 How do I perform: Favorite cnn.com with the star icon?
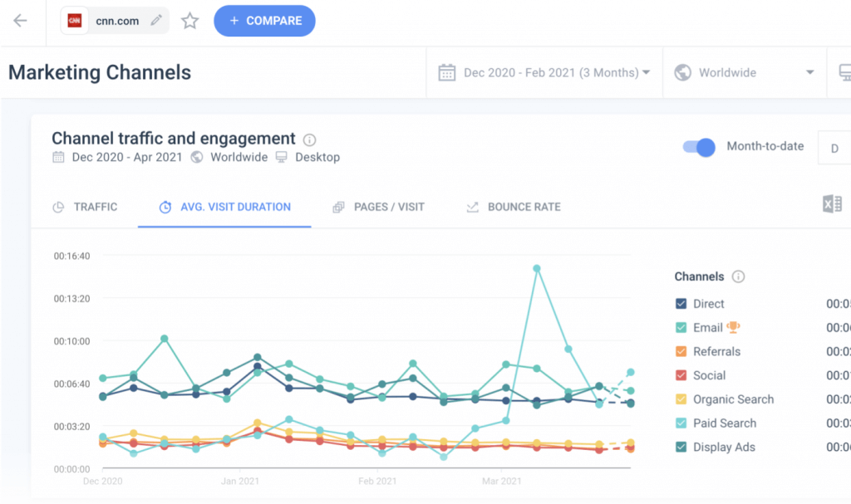pos(189,22)
